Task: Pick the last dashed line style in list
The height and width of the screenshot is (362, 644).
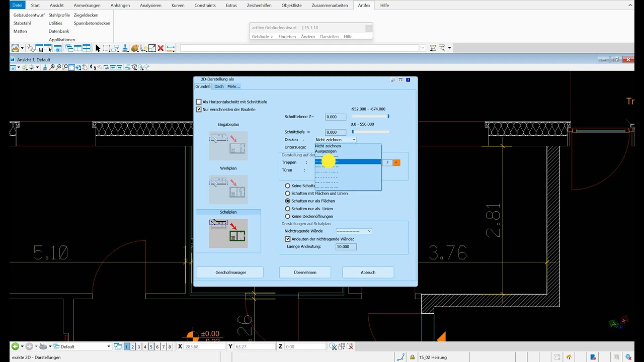Action: [348, 187]
